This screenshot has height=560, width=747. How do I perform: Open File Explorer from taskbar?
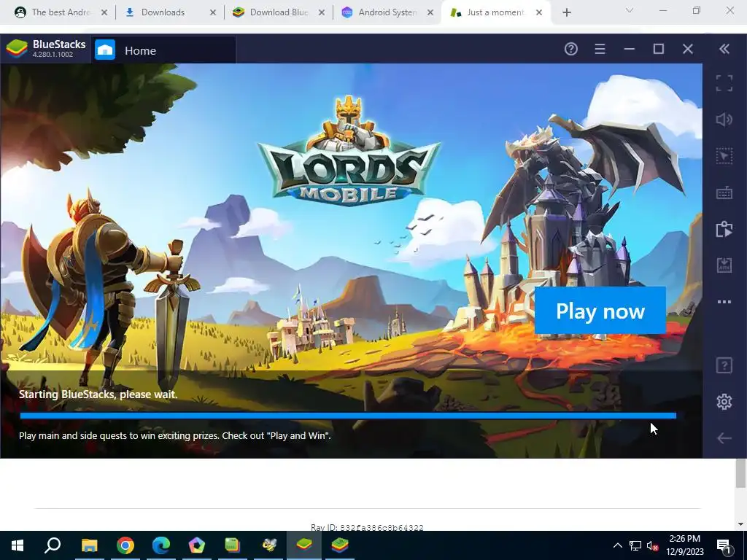click(x=89, y=545)
